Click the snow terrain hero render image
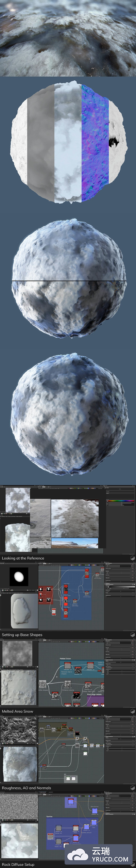The image size is (136, 868). (x=68, y=38)
